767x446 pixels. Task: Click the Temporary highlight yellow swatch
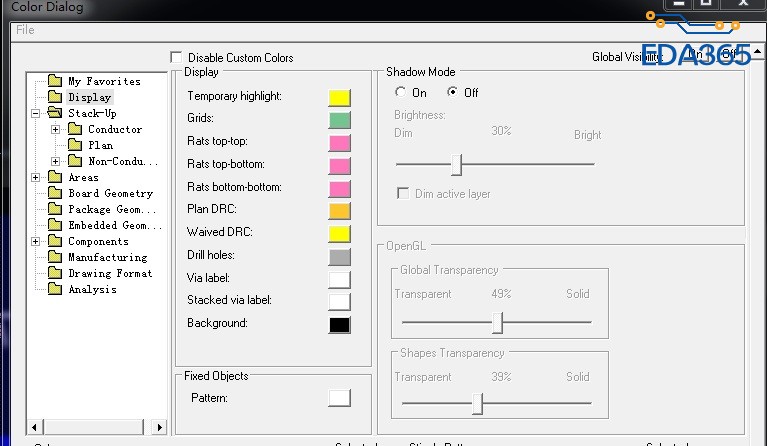(x=339, y=97)
